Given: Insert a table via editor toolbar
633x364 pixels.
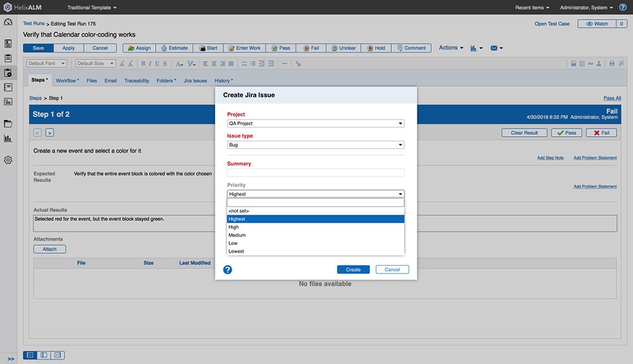Looking at the screenshot, I should point(582,64).
